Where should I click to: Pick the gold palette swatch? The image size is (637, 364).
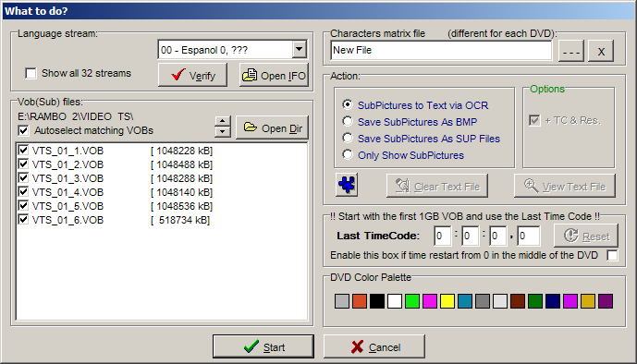tap(588, 301)
